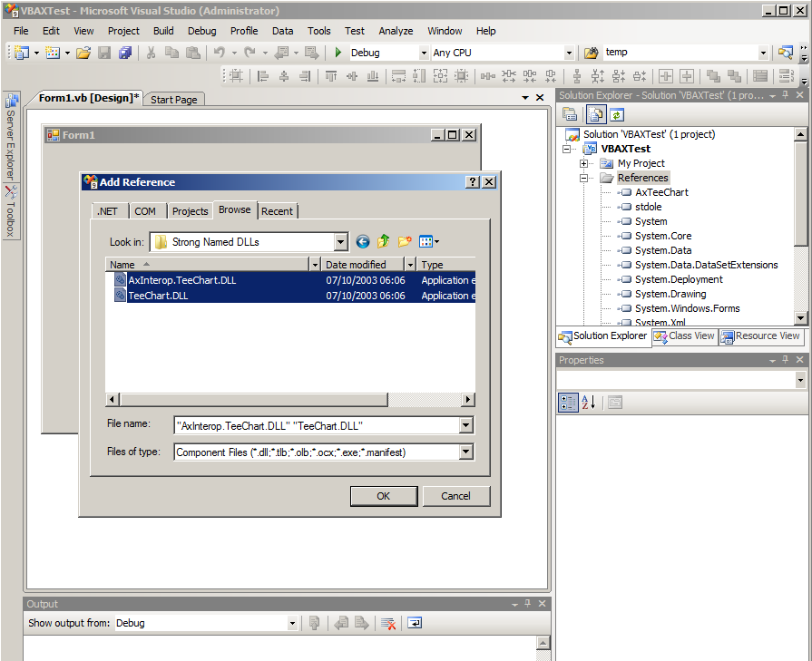This screenshot has width=812, height=661.
Task: Open the Analyze menu
Action: (x=396, y=31)
